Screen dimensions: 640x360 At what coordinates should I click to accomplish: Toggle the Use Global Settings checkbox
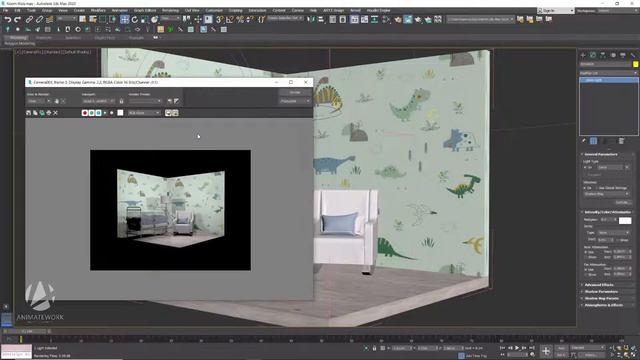click(x=596, y=188)
